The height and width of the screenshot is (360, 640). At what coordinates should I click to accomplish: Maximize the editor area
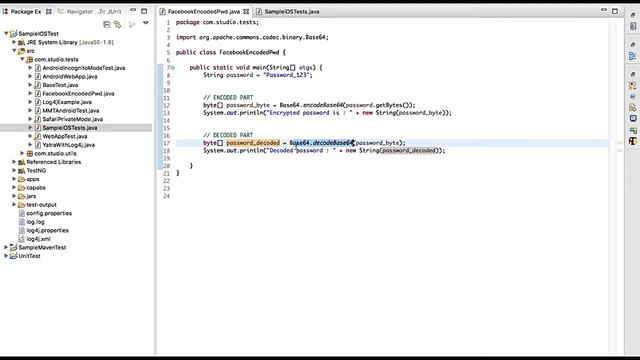coord(615,11)
